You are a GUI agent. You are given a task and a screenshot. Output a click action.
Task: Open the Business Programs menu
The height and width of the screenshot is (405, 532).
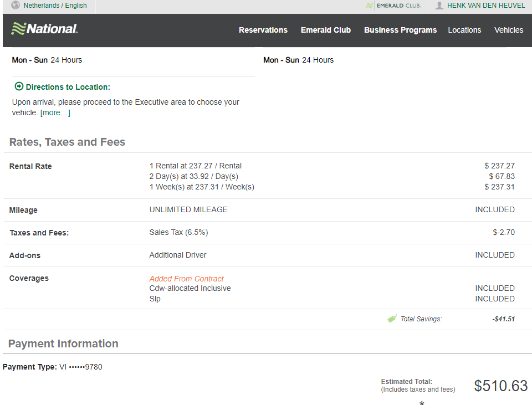(x=400, y=30)
